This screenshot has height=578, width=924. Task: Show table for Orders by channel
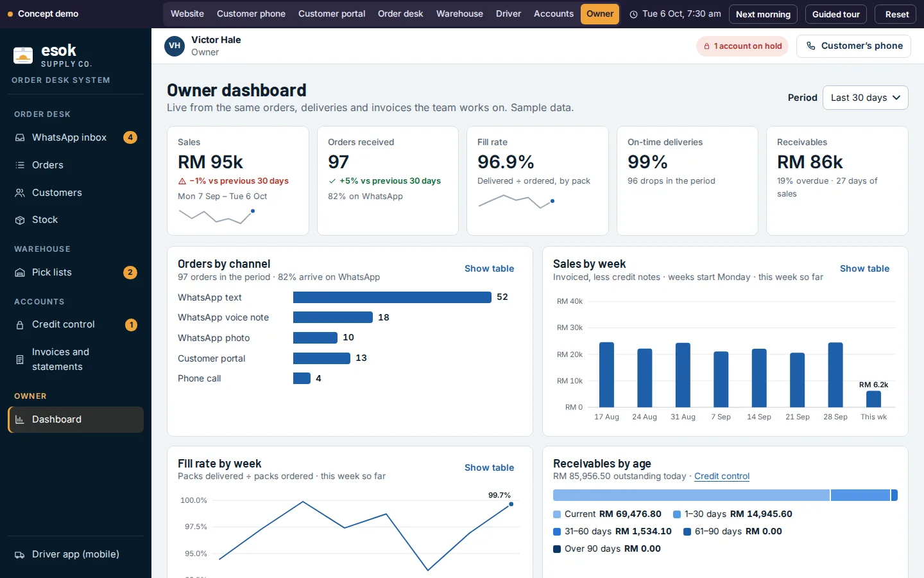(x=489, y=268)
